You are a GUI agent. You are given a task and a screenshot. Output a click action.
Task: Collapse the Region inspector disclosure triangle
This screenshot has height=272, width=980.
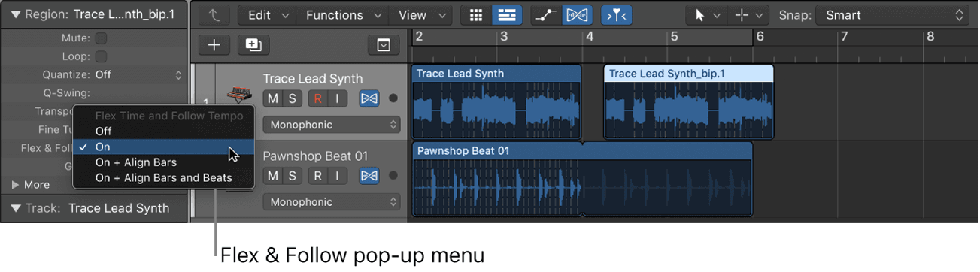(16, 14)
